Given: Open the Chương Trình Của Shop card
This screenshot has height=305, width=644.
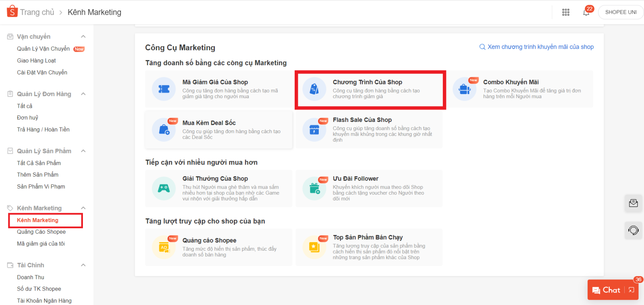Looking at the screenshot, I should (370, 89).
